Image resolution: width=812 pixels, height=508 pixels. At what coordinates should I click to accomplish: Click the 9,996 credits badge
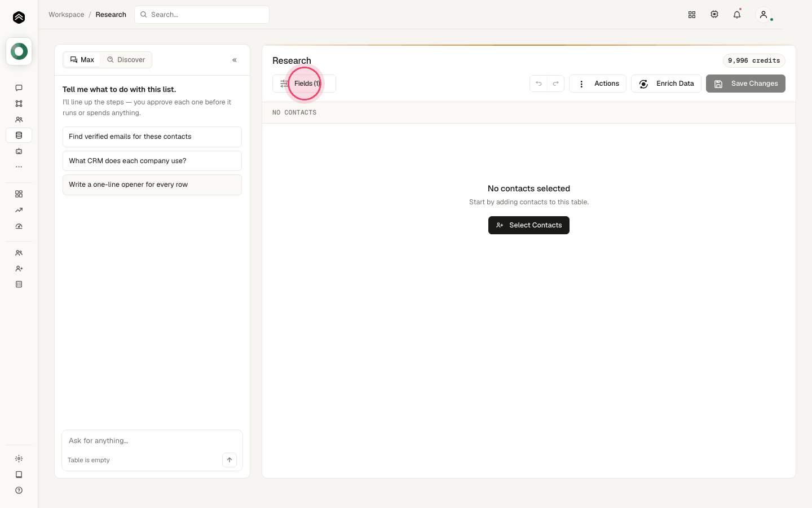(754, 60)
